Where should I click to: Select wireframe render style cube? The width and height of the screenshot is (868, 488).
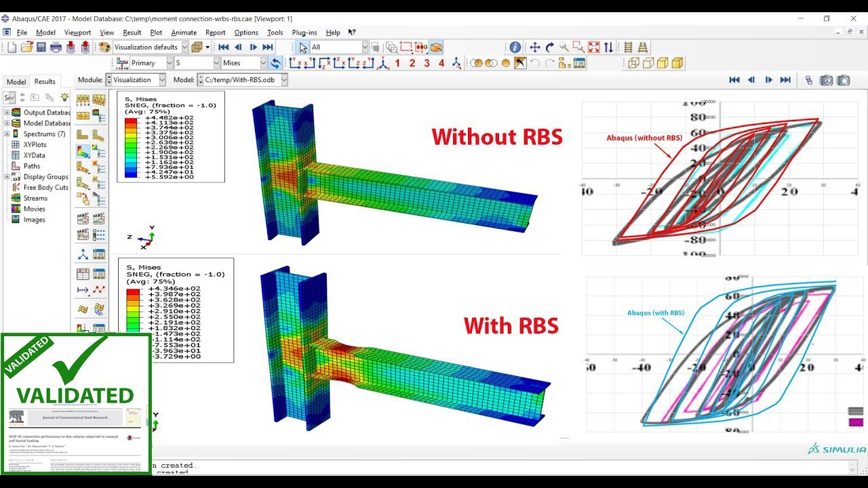point(633,63)
